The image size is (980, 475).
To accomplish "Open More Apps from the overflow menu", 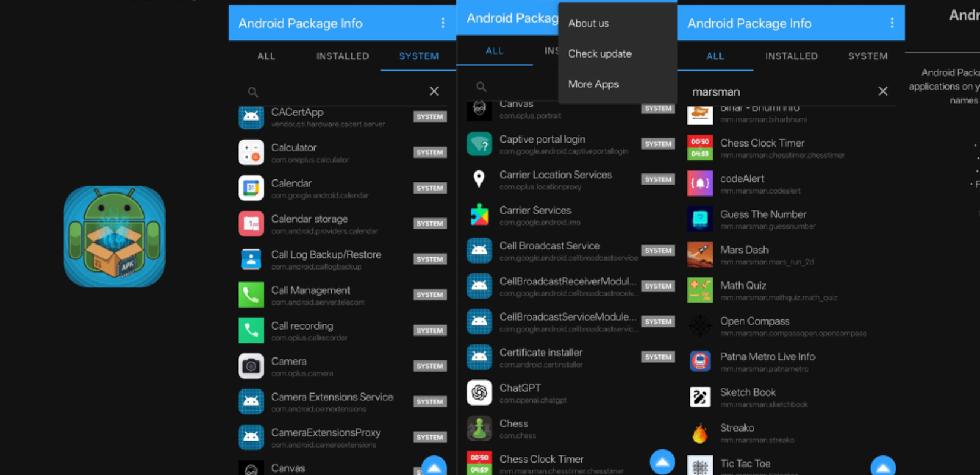I will [x=594, y=84].
